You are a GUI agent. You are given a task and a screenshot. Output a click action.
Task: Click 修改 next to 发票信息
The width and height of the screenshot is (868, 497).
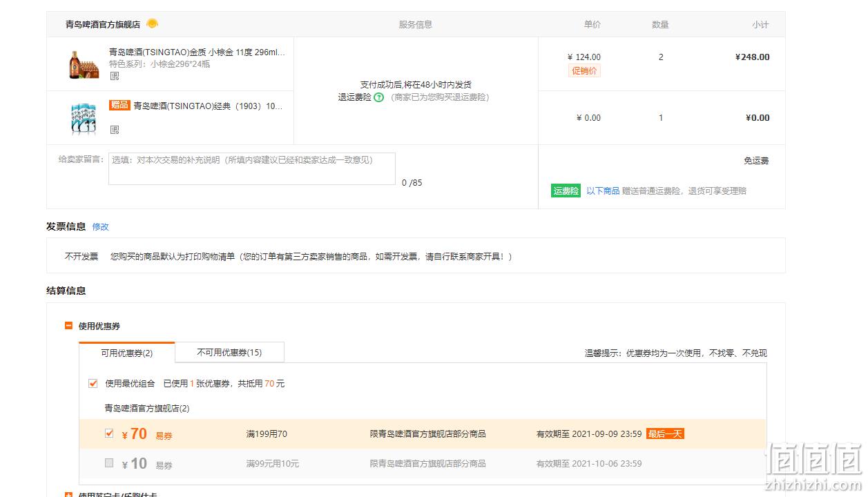click(x=101, y=226)
